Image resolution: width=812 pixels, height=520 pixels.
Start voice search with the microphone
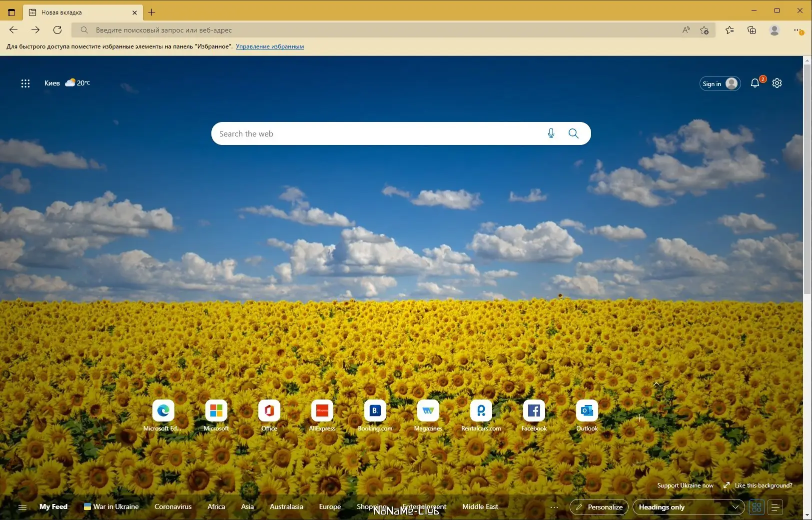pyautogui.click(x=551, y=133)
